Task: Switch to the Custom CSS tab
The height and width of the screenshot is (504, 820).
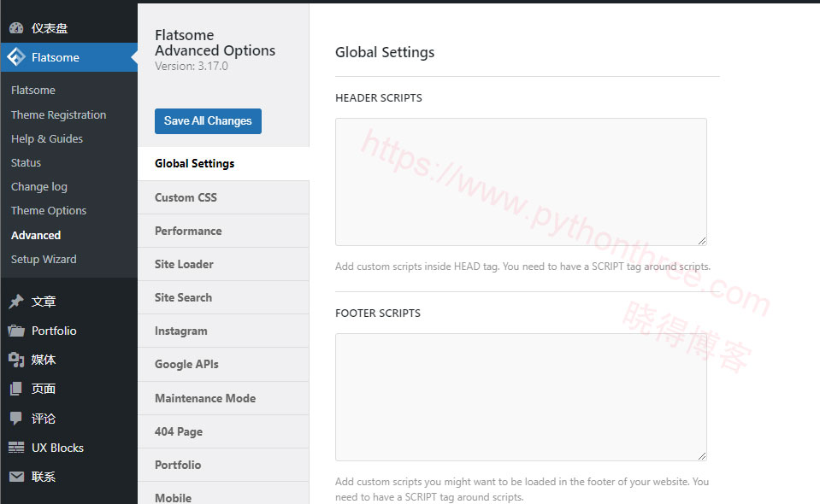Action: tap(223, 197)
